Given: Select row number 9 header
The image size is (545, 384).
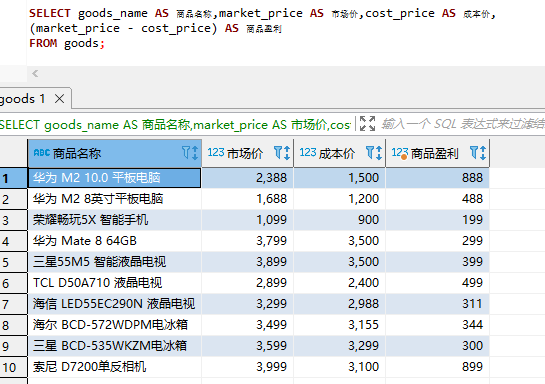Looking at the screenshot, I should 13,346.
